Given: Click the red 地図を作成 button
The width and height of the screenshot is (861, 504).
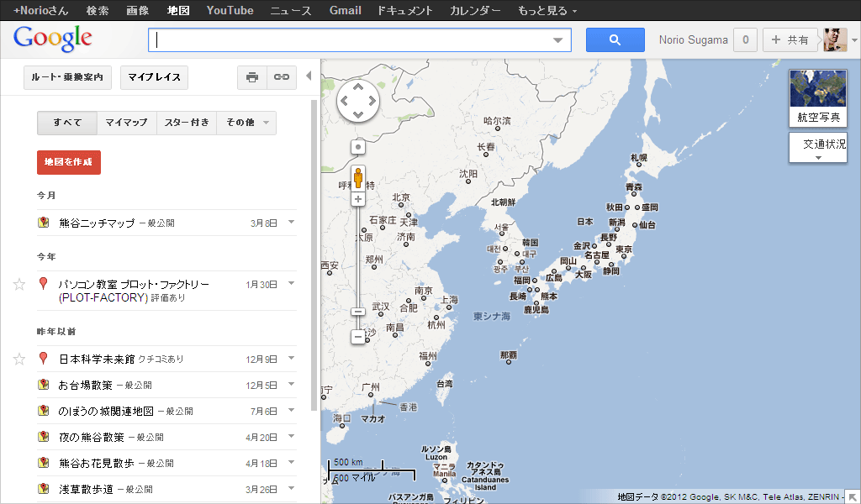Looking at the screenshot, I should click(x=69, y=162).
